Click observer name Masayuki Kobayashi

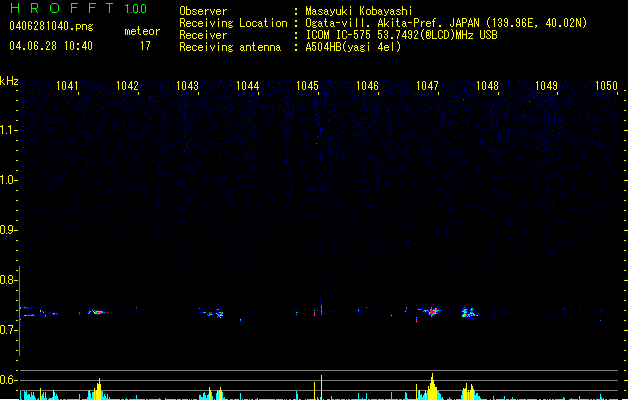tap(359, 11)
